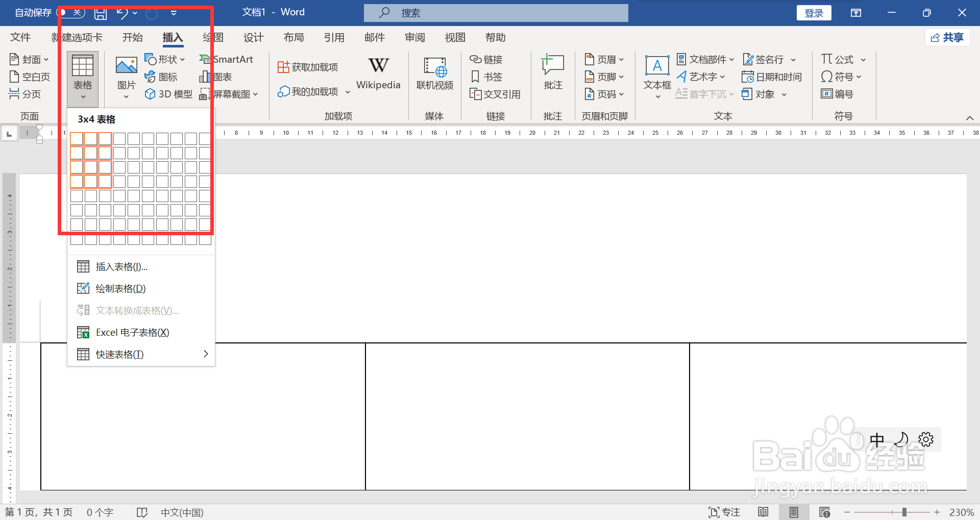
Task: Switch to the Layout (布局) tab
Action: point(294,37)
